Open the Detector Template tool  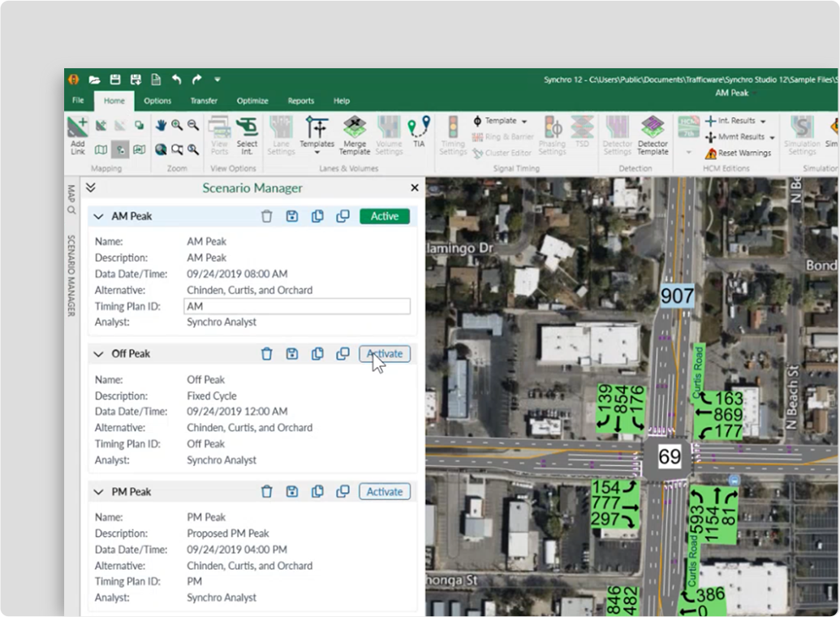[x=653, y=135]
